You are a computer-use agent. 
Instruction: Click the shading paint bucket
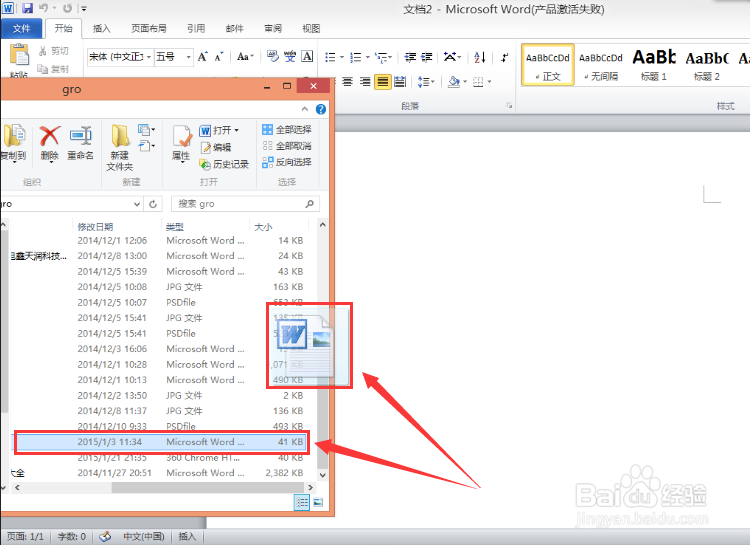pyautogui.click(x=453, y=82)
